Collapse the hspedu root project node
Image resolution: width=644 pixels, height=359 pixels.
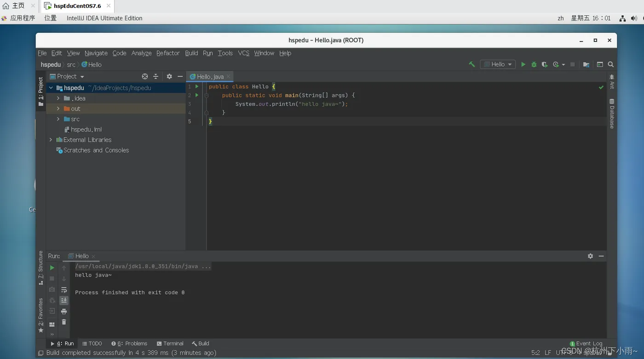pyautogui.click(x=51, y=88)
